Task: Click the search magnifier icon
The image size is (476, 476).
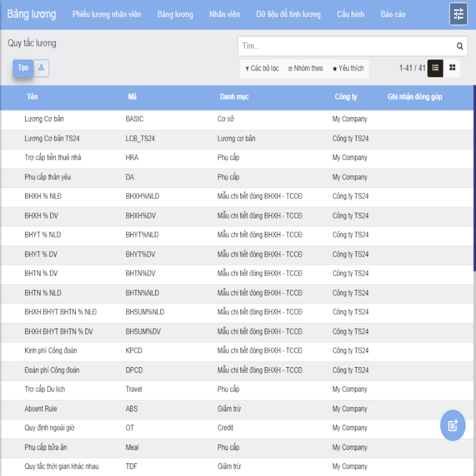Action: (460, 46)
